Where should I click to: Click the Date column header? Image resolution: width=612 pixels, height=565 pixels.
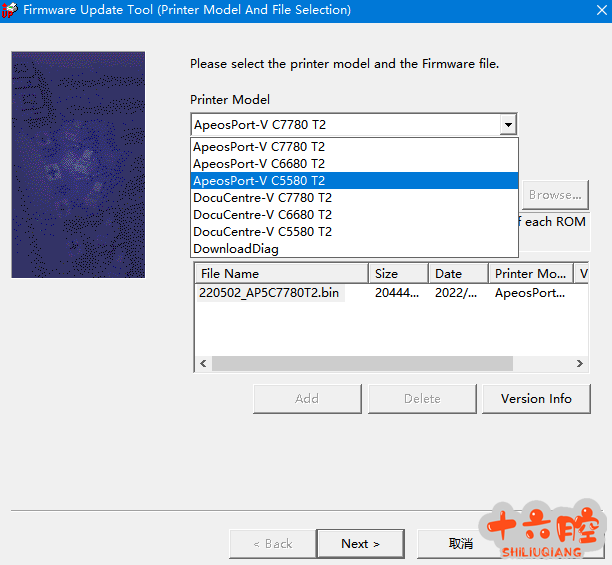(457, 274)
